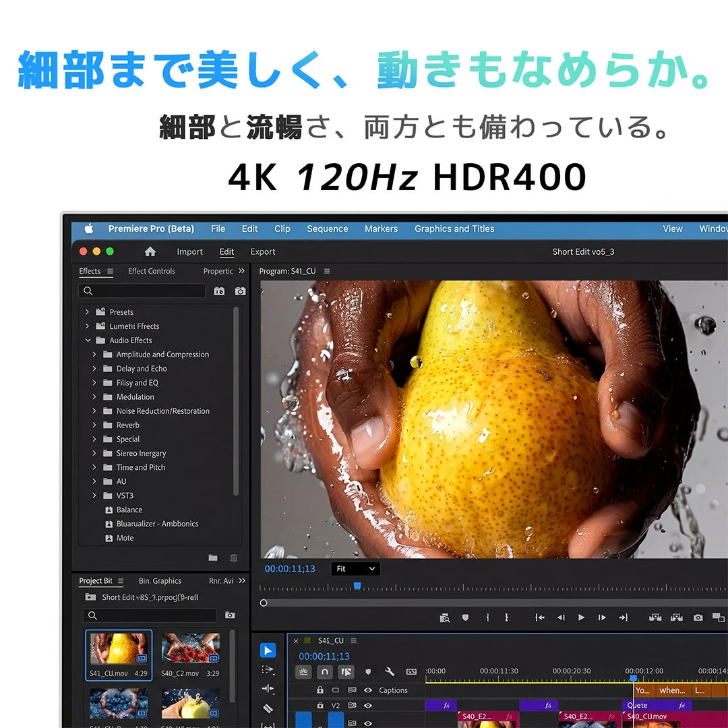728x728 pixels.
Task: Step back one frame
Action: (x=561, y=617)
